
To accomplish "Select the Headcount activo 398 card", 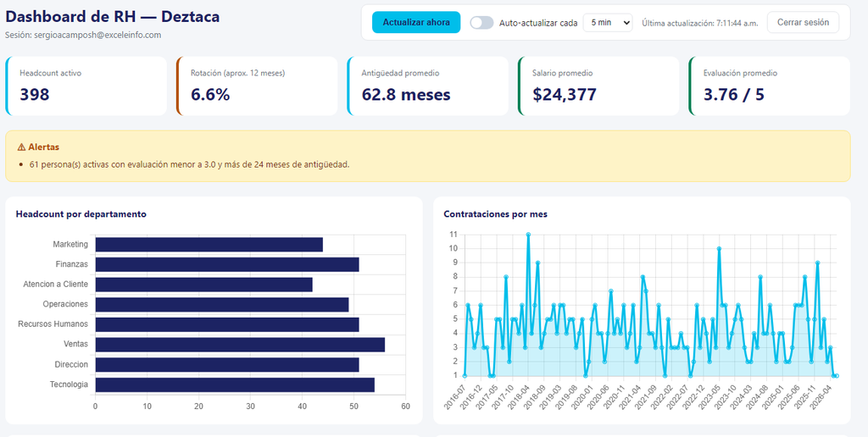I will 86,86.
